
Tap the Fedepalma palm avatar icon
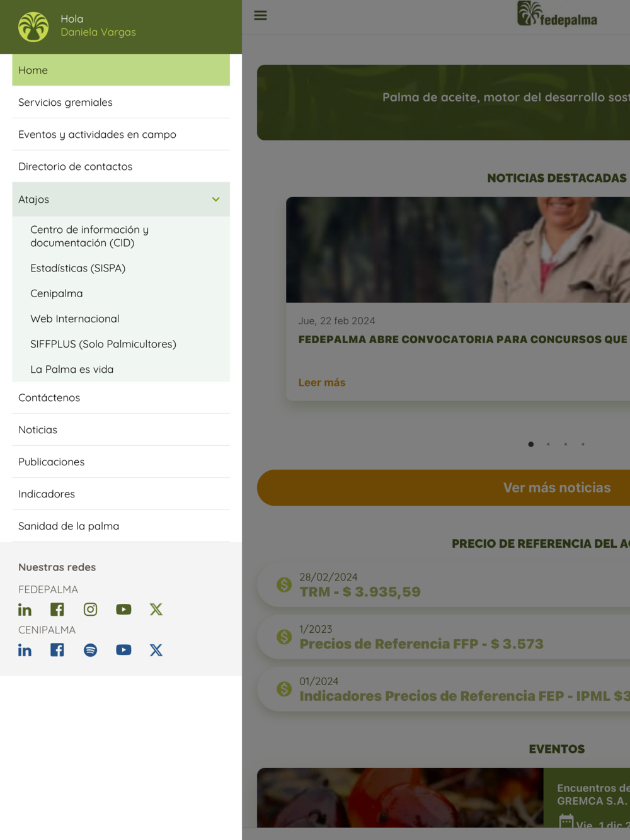tap(33, 26)
